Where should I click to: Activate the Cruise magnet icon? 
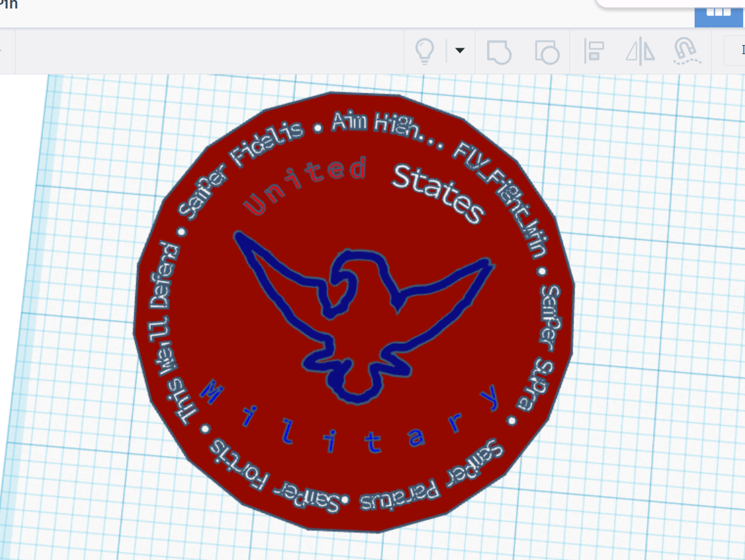coord(686,52)
